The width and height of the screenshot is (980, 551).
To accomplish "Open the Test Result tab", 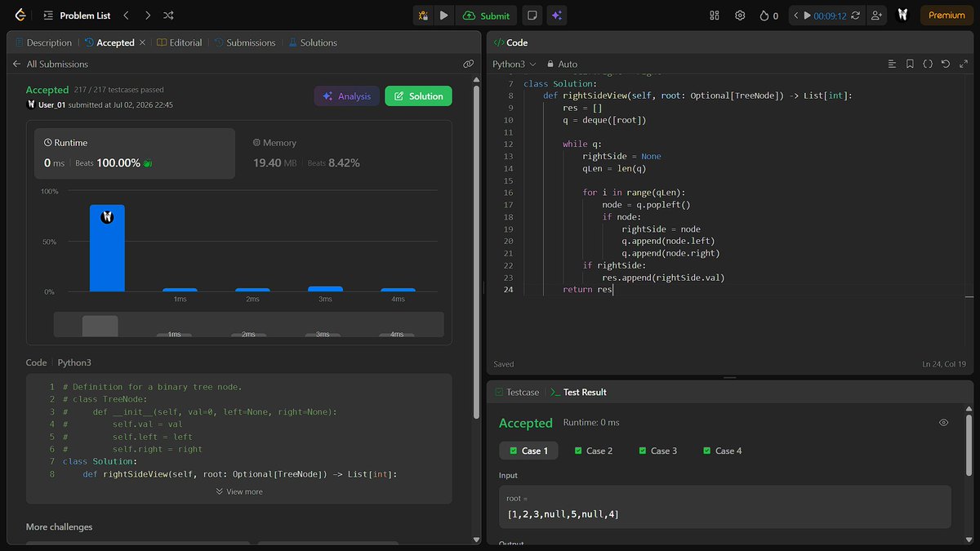I will 579,392.
